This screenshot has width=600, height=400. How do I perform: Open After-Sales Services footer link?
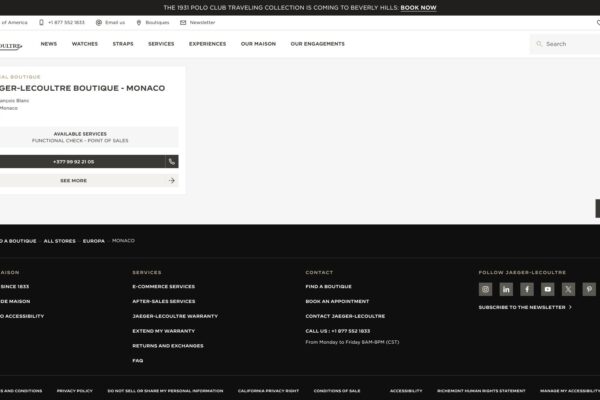coord(164,302)
